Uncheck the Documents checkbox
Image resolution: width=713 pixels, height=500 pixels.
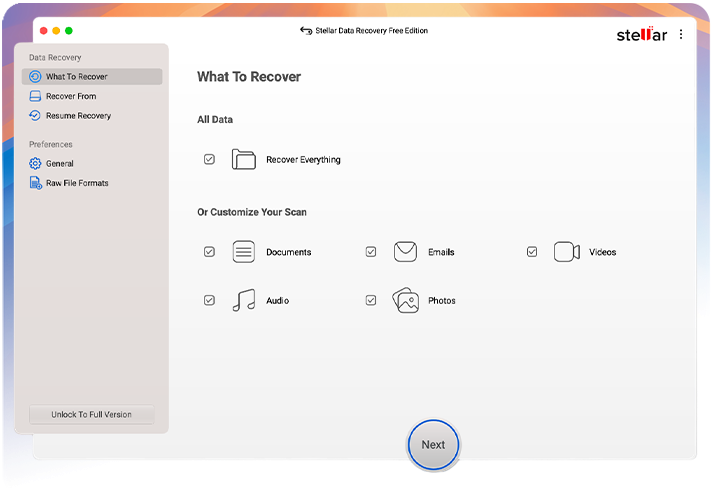pyautogui.click(x=209, y=251)
